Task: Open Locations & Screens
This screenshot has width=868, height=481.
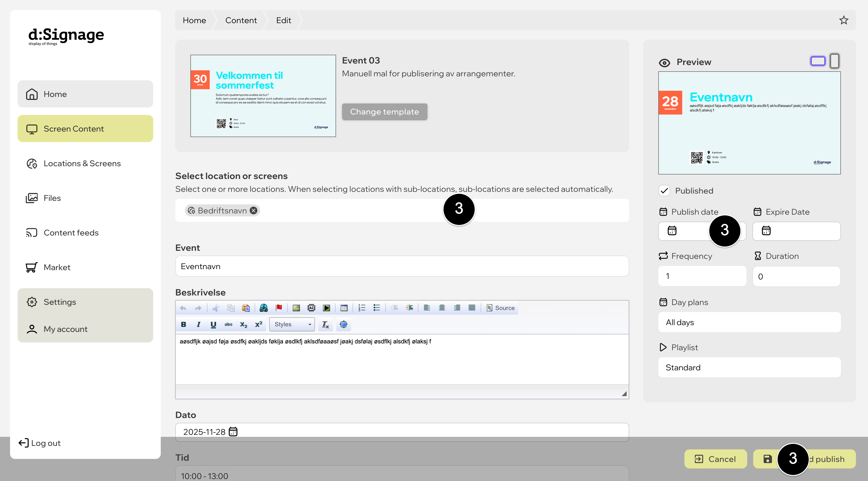Action: coord(85,163)
